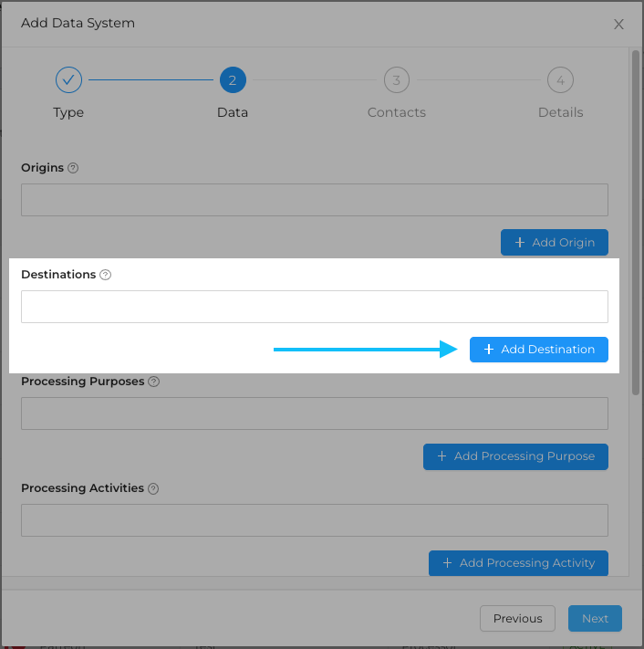Jump to step 3 Contacts circle
This screenshot has height=649, width=644.
[396, 80]
